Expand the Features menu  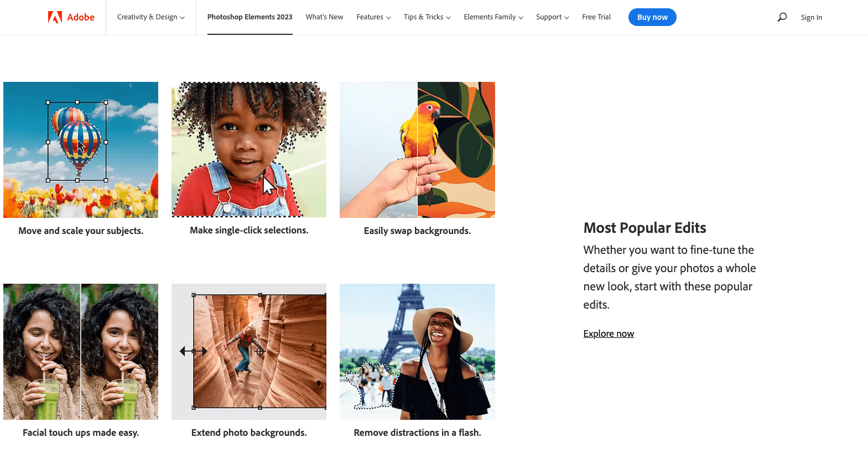pyautogui.click(x=373, y=17)
